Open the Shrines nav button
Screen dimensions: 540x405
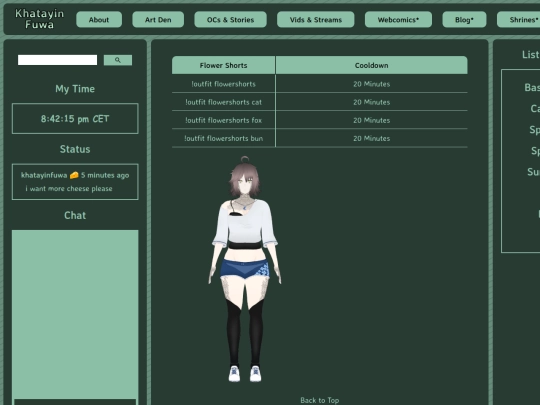[520, 20]
